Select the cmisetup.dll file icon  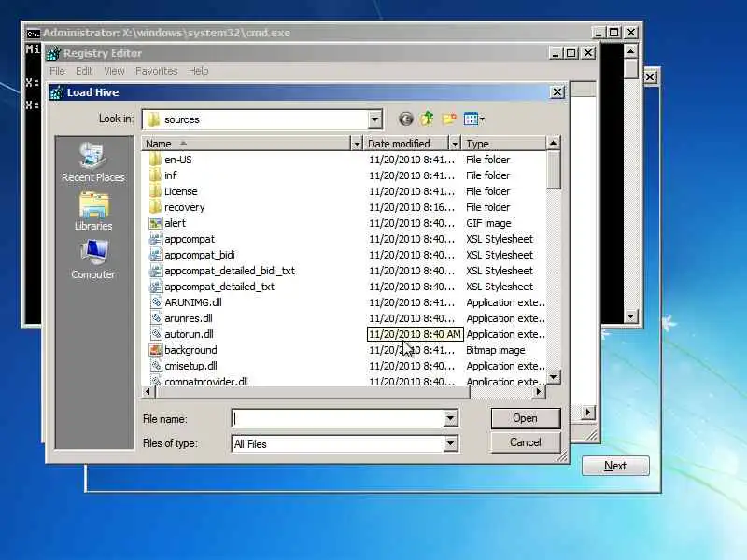(x=156, y=366)
